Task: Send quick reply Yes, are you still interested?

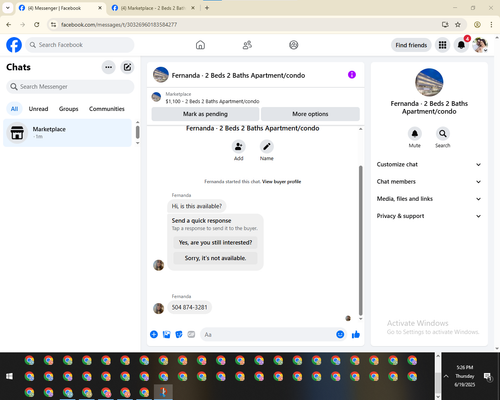Action: pos(215,242)
